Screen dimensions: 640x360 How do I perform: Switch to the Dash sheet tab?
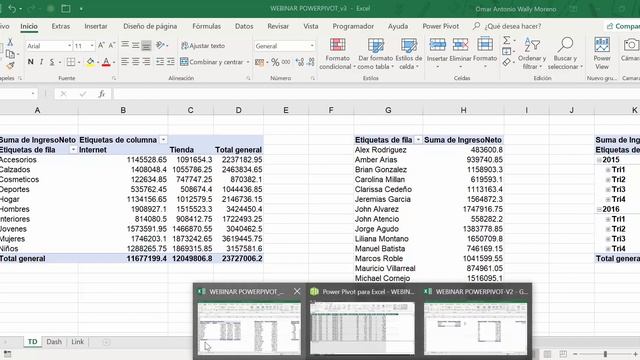54,342
